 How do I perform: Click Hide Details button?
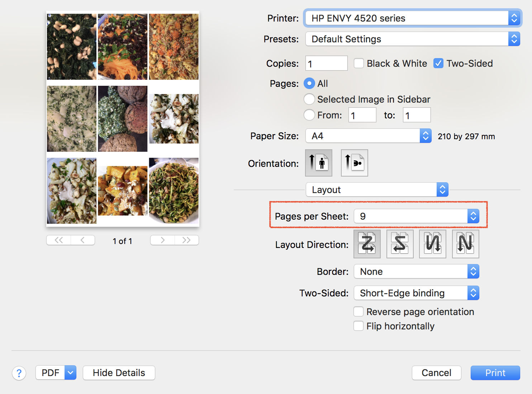[119, 373]
